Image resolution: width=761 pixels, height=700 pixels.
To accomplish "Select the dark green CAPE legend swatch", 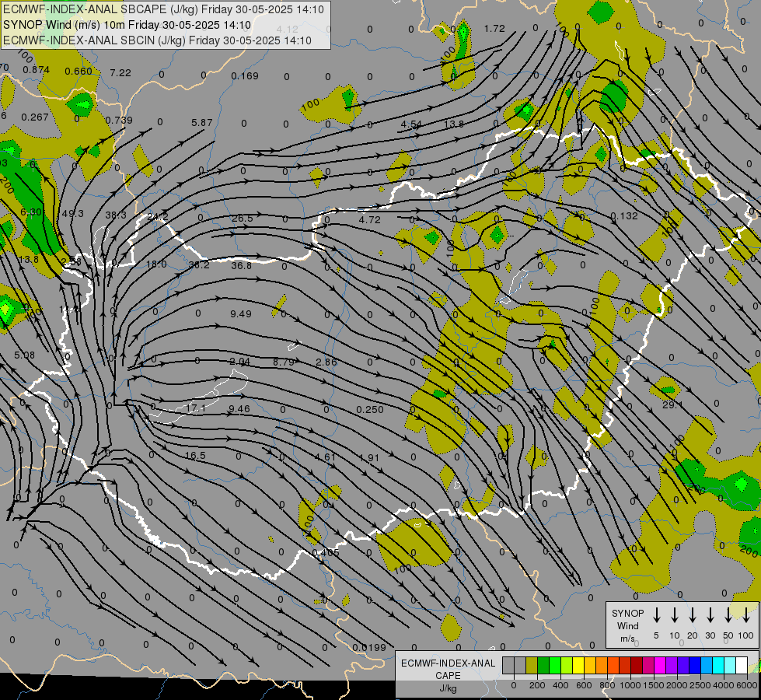I will tap(543, 665).
